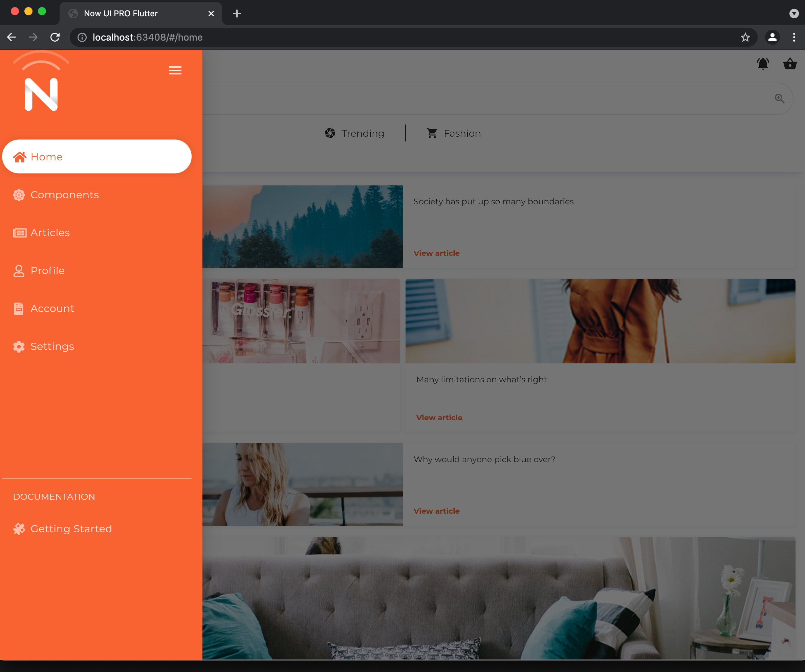View article under 'Many limitations on what's right'
Image resolution: width=805 pixels, height=672 pixels.
(439, 418)
